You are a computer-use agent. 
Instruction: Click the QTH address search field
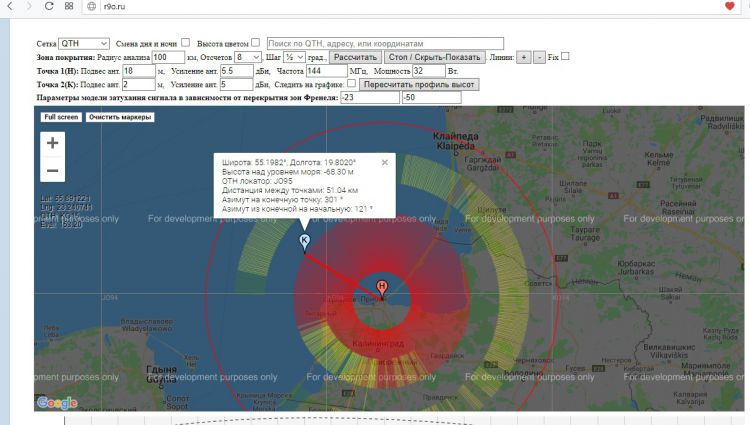385,44
